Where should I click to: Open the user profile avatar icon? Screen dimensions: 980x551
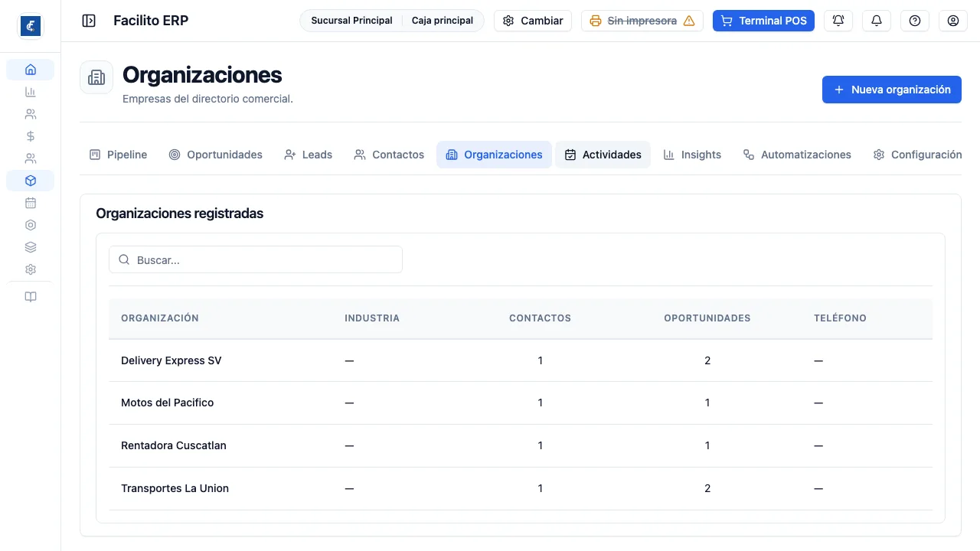click(953, 21)
